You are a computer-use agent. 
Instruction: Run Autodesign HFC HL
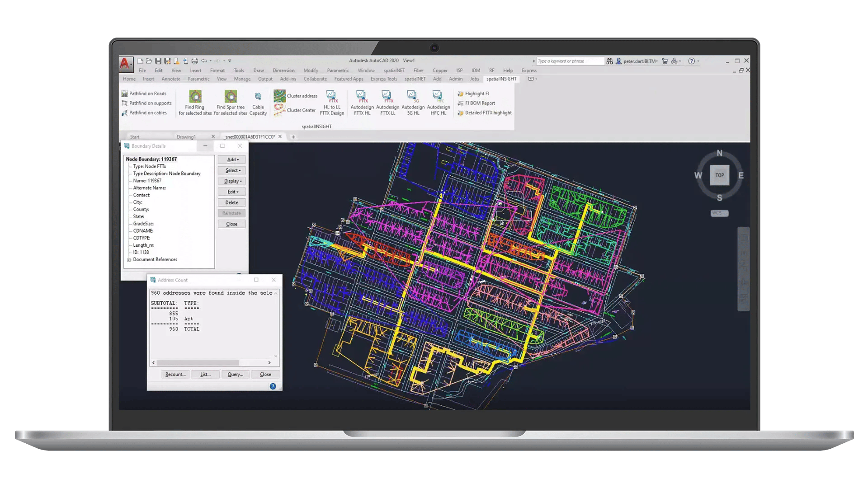tap(438, 103)
